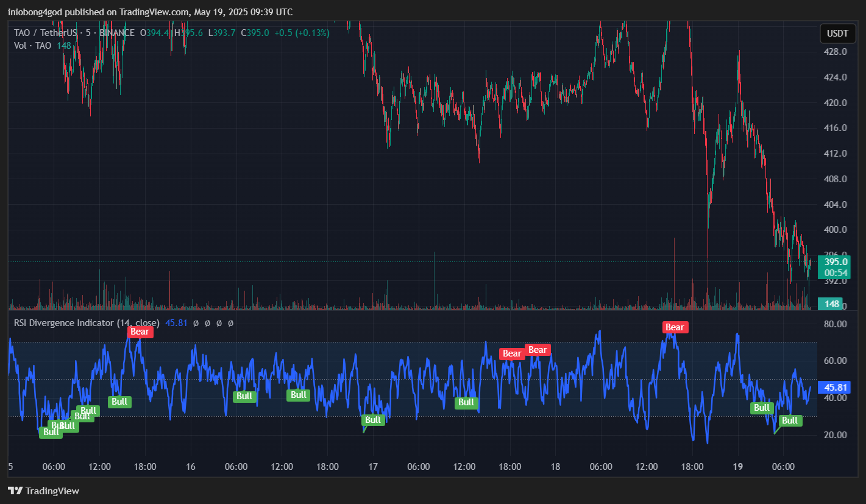The width and height of the screenshot is (866, 504).
Task: Click the Bull label above 12:00 on the 17th
Action: pyautogui.click(x=466, y=402)
